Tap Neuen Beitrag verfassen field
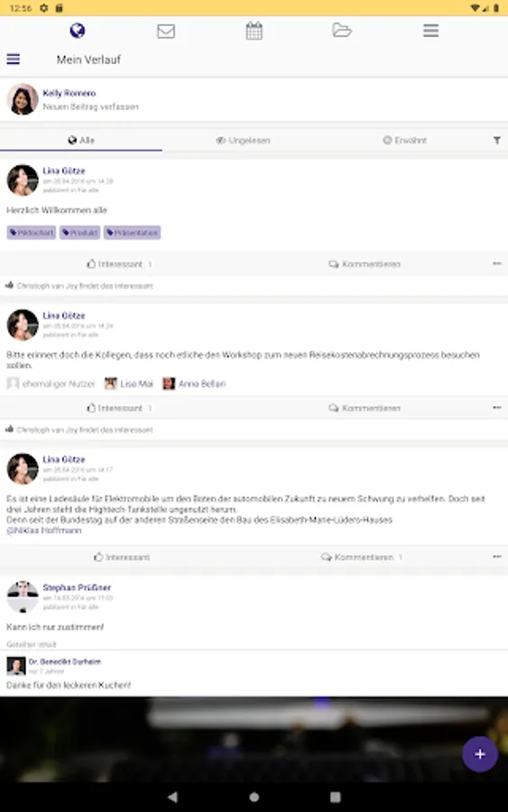 [90, 106]
